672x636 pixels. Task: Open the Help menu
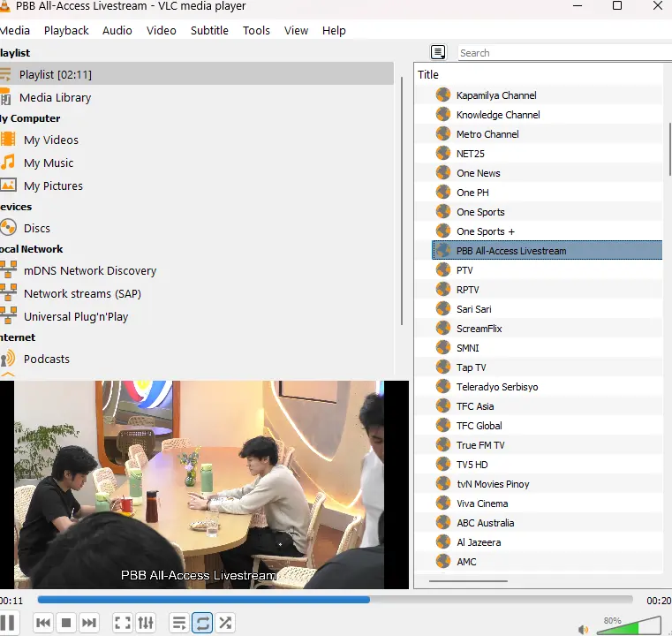click(334, 30)
